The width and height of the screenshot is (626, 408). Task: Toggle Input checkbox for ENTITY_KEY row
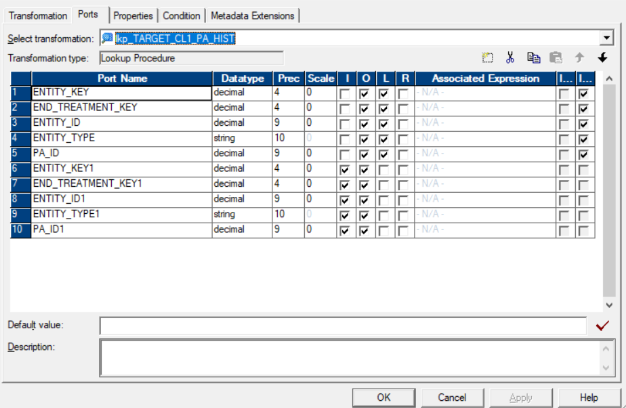pos(345,94)
